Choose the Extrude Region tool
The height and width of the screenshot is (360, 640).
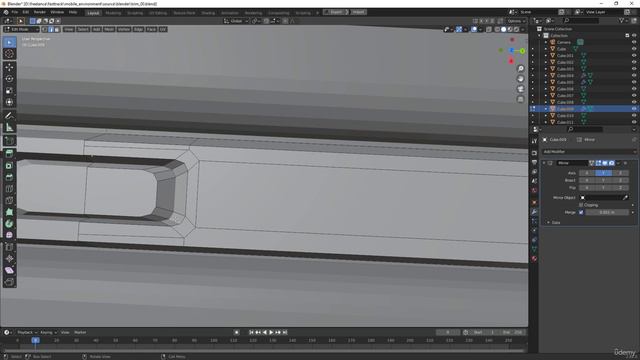point(9,153)
